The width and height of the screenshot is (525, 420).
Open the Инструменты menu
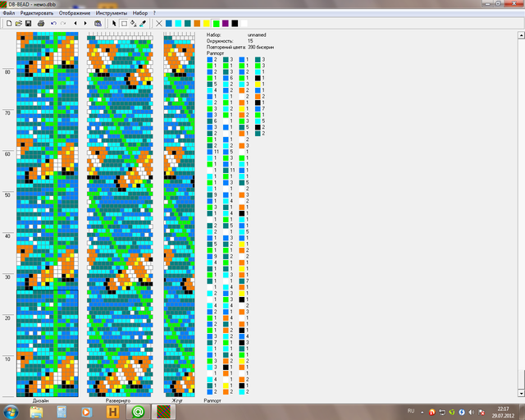pos(112,13)
